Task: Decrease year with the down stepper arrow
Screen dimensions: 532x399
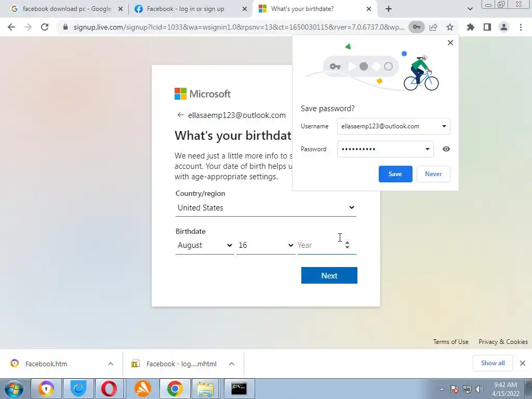Action: click(347, 247)
